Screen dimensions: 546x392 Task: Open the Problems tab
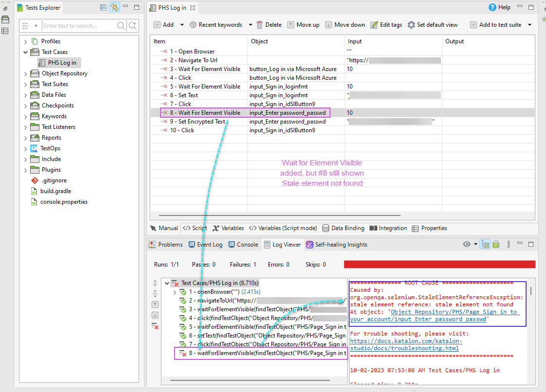tap(166, 245)
